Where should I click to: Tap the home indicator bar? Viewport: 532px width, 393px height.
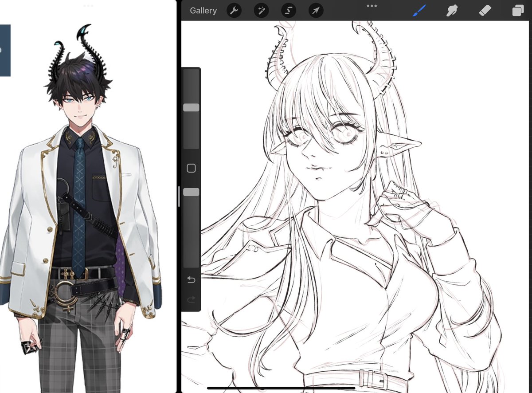tap(281, 388)
